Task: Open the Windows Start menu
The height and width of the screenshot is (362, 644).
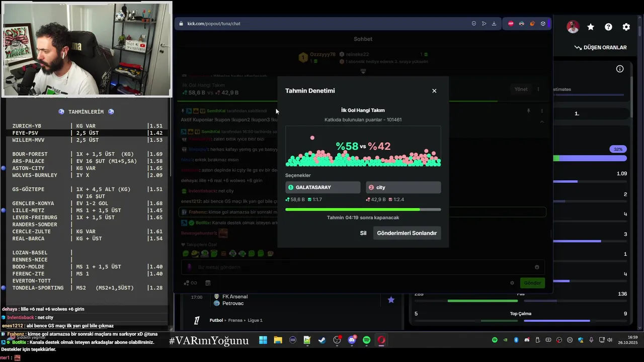Action: (263, 340)
